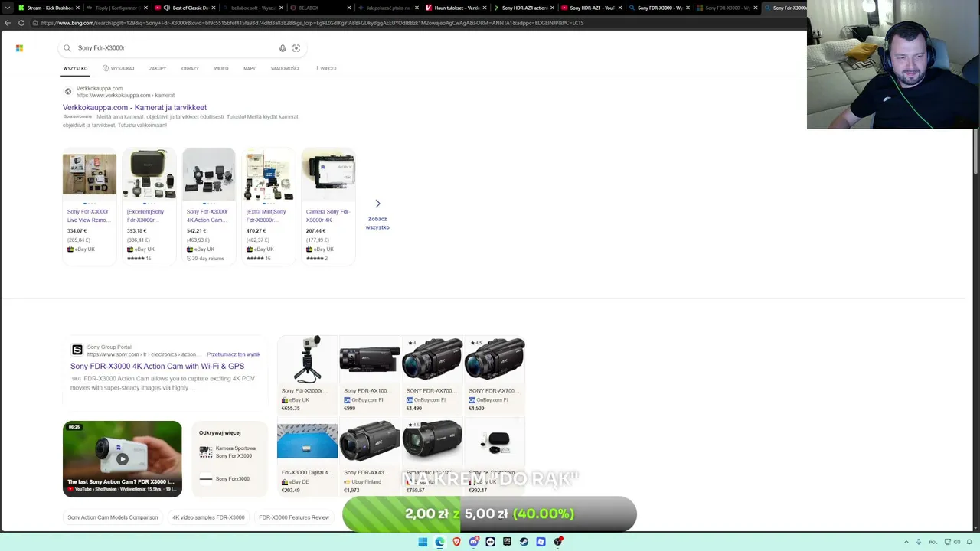
Task: Show hidden system tray icons
Action: (906, 542)
